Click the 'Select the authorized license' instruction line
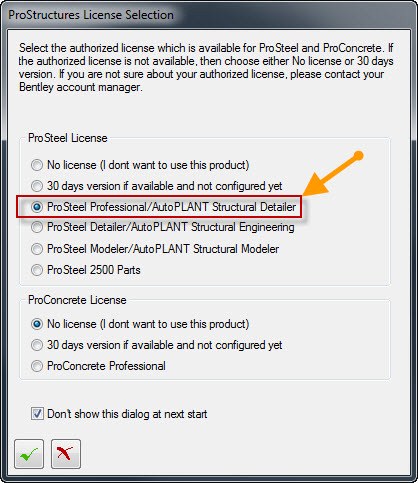This screenshot has height=483, width=418. pos(206,48)
